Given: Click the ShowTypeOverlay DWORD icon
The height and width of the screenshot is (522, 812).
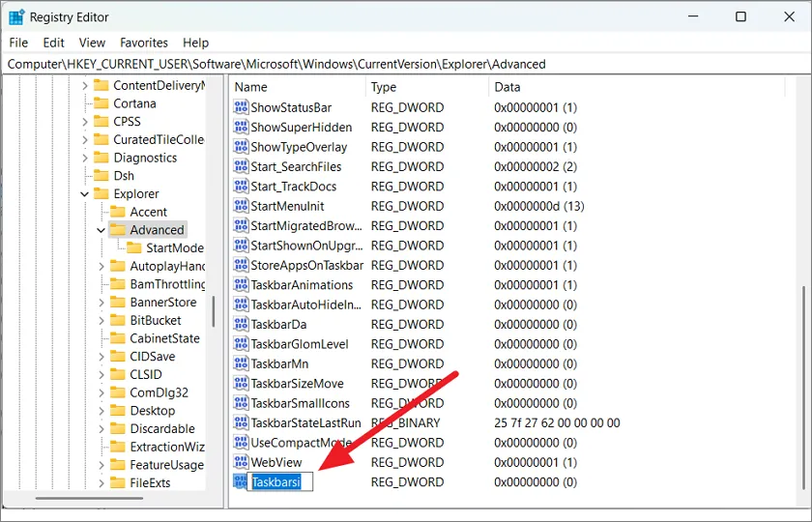Looking at the screenshot, I should (241, 147).
